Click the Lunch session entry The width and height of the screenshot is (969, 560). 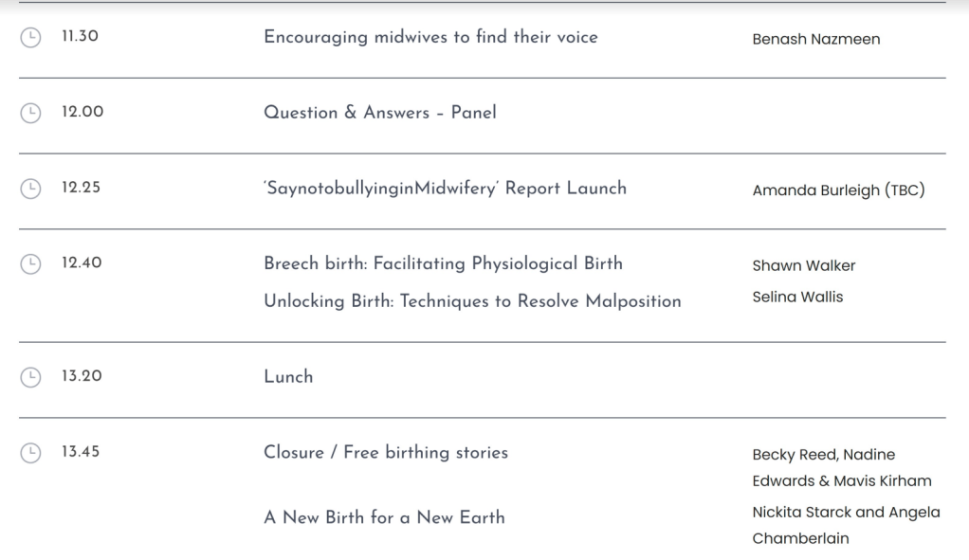(288, 376)
